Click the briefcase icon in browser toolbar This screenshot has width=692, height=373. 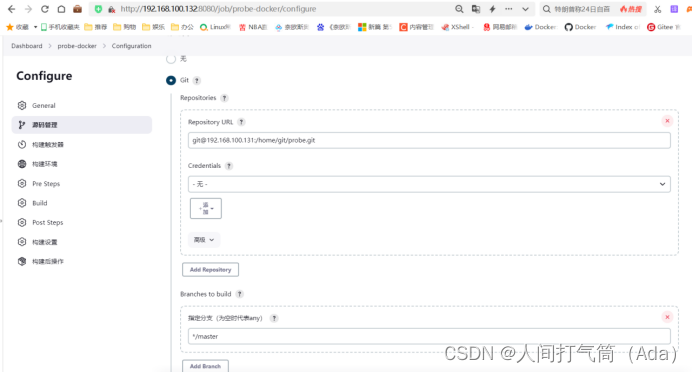coord(78,9)
